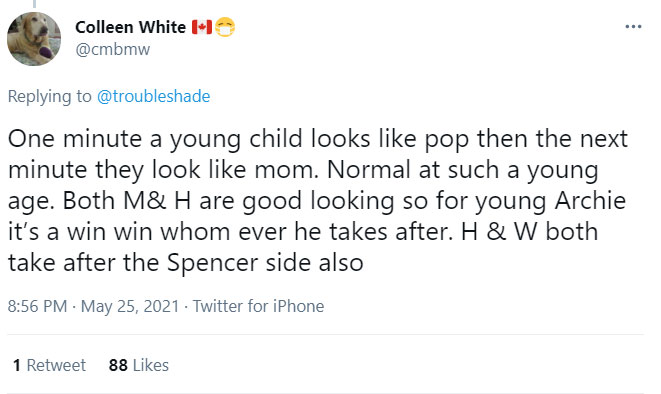Click the "Replying to" label
Image resolution: width=661 pixels, height=394 pixels.
tap(49, 96)
